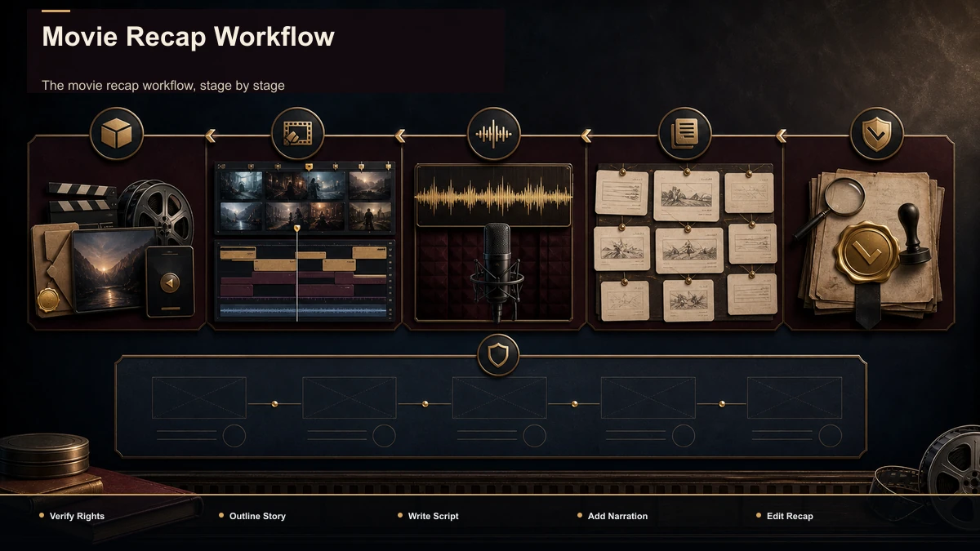This screenshot has height=551, width=980.
Task: Click the script documents stage icon
Action: (684, 133)
